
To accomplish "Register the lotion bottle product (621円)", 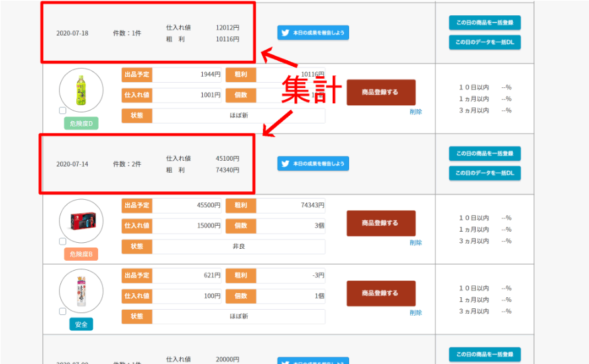I will point(381,293).
